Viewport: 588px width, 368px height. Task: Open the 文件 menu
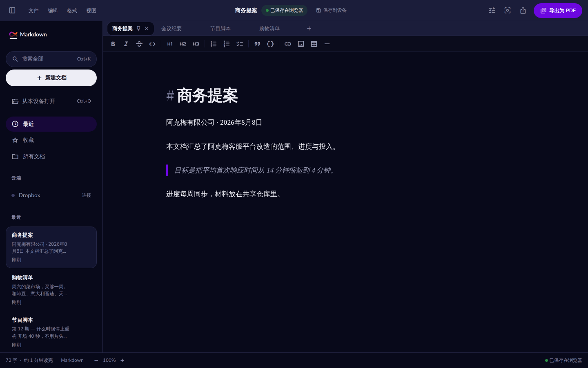[x=33, y=10]
